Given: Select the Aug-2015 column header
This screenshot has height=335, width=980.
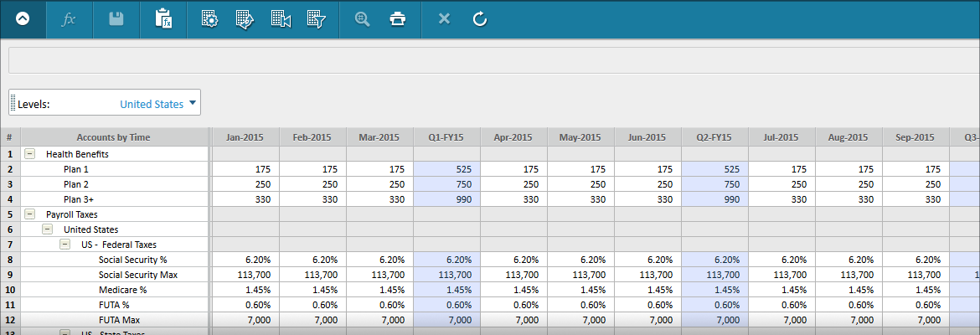Looking at the screenshot, I should coord(848,137).
